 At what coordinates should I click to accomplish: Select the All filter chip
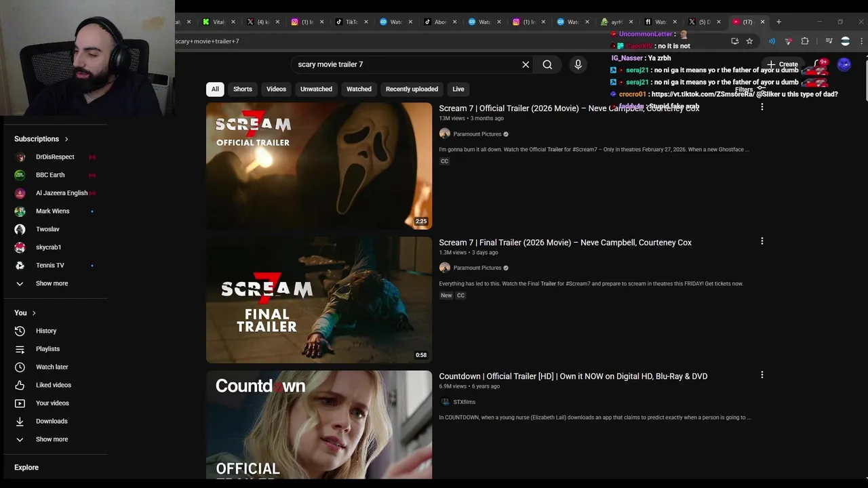(215, 89)
